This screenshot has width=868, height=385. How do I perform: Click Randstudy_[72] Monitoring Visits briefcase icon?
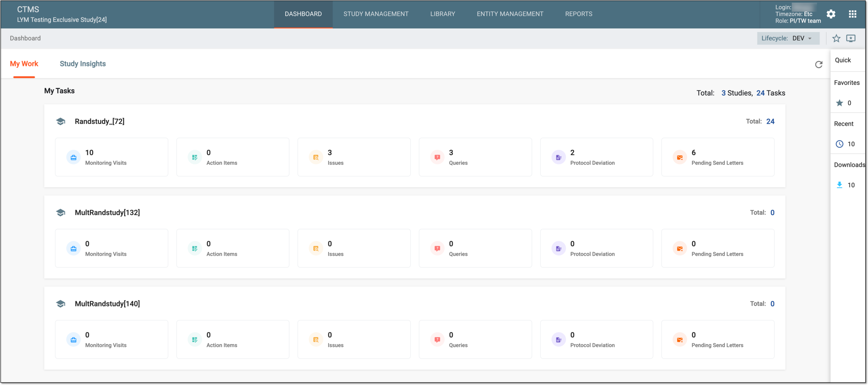74,157
